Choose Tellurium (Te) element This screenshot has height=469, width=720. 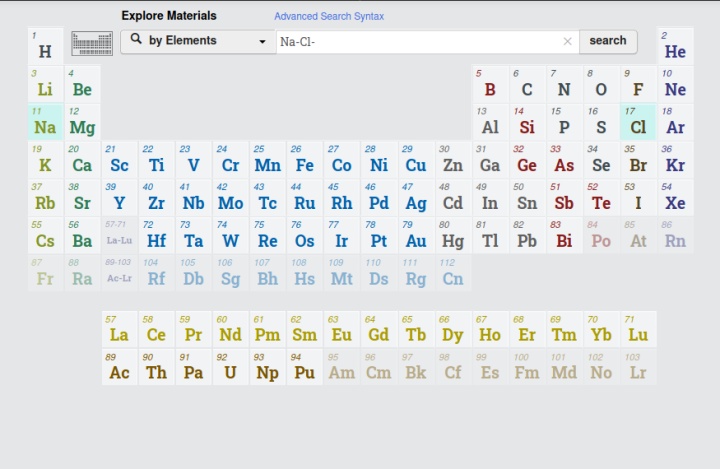pos(601,198)
